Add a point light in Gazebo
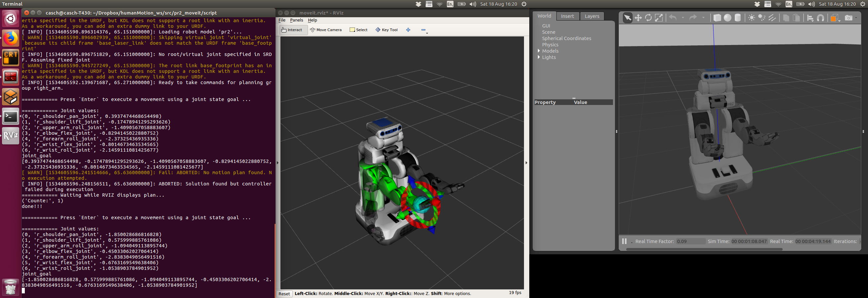 click(752, 18)
